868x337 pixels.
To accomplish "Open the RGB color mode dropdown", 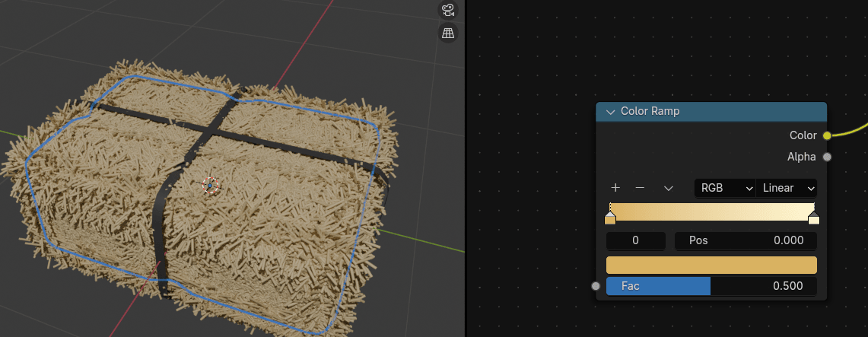I will click(723, 188).
